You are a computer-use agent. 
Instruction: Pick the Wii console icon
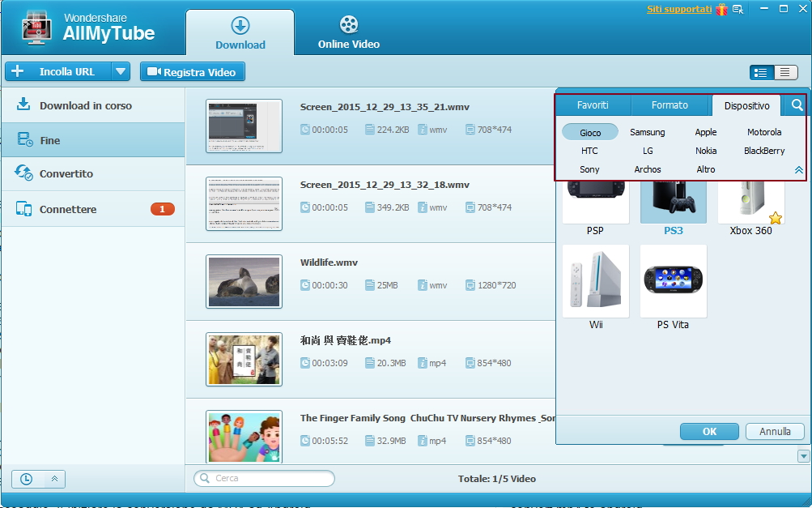[x=595, y=280]
